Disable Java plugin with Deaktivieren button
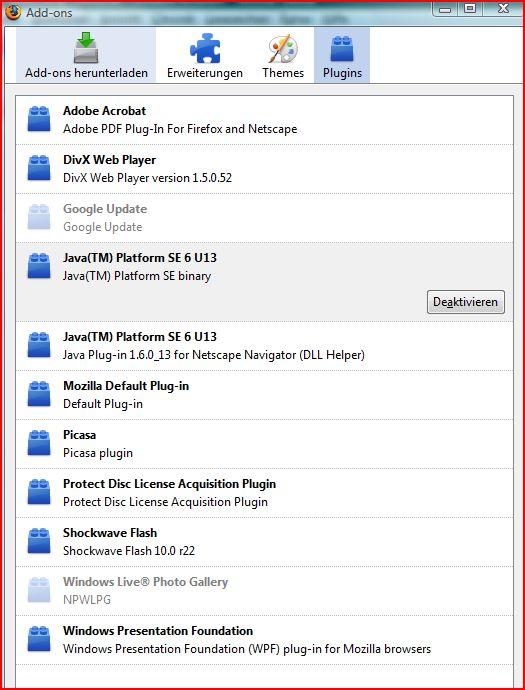The image size is (525, 690). click(466, 302)
